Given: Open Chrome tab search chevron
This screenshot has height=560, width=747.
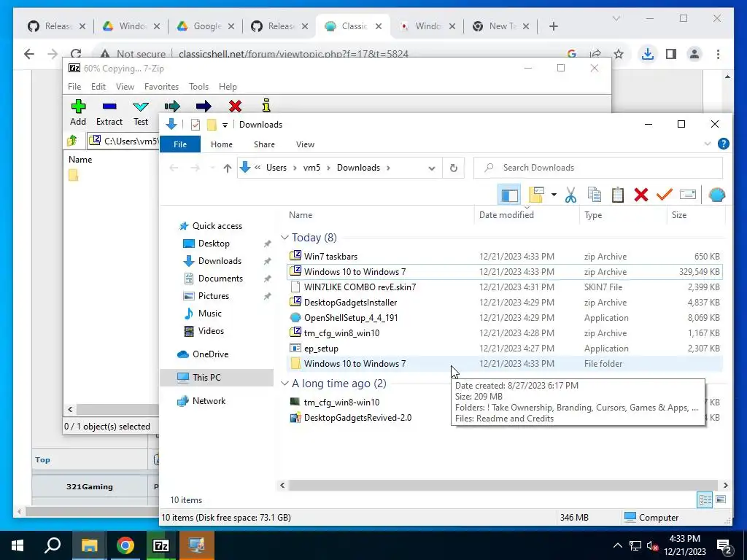Looking at the screenshot, I should [616, 18].
